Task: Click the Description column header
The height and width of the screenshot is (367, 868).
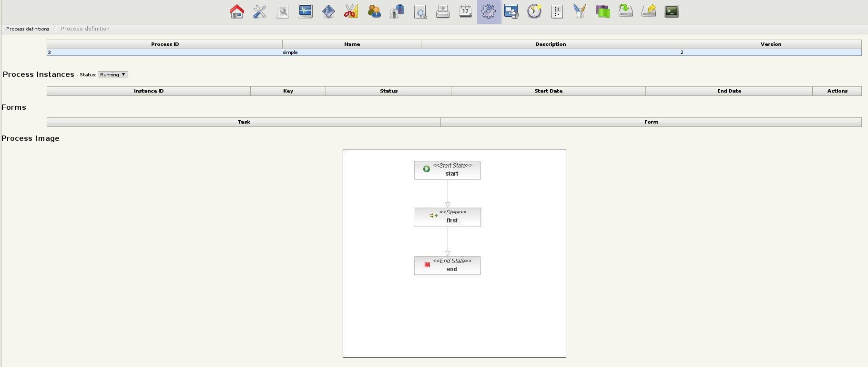Action: coord(551,44)
